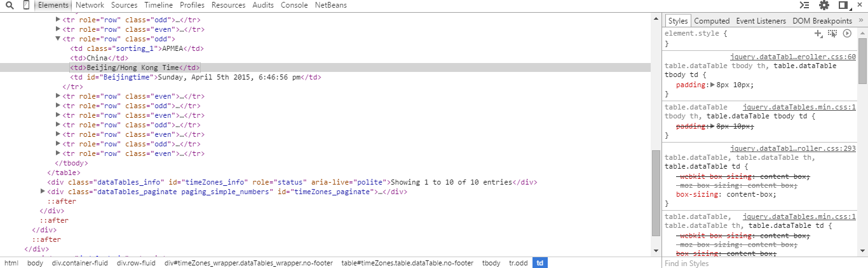Close the DevTools panel
868x268 pixels.
(860, 5)
